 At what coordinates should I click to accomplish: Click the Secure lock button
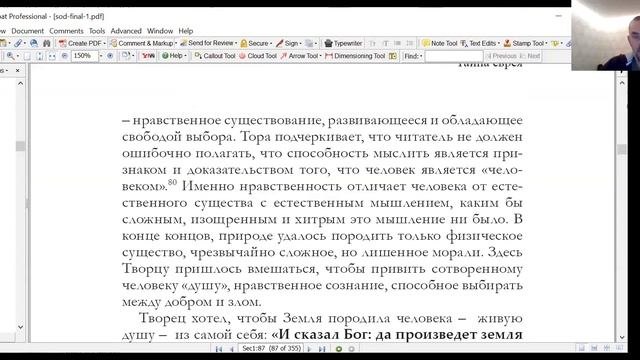pyautogui.click(x=254, y=43)
